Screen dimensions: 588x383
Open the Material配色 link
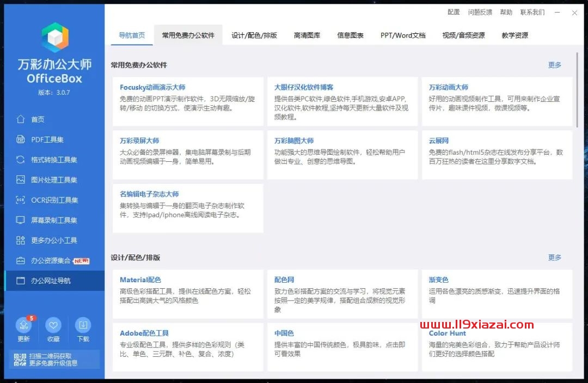[140, 279]
